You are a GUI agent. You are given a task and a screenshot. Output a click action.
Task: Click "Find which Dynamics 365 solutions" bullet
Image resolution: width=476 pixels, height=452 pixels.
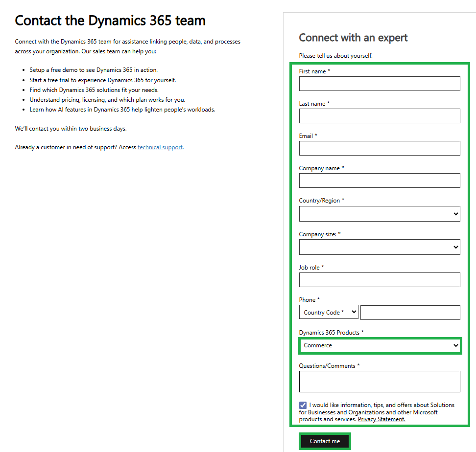94,90
